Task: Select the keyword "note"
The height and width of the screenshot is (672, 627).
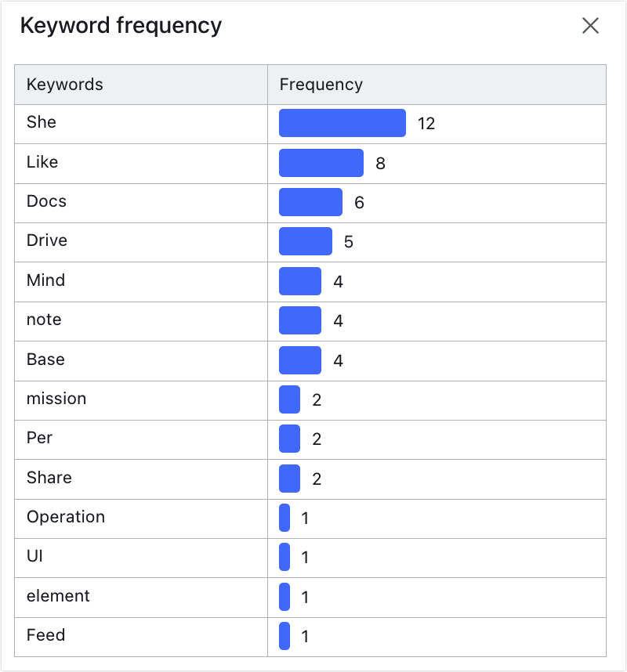Action: coord(43,320)
